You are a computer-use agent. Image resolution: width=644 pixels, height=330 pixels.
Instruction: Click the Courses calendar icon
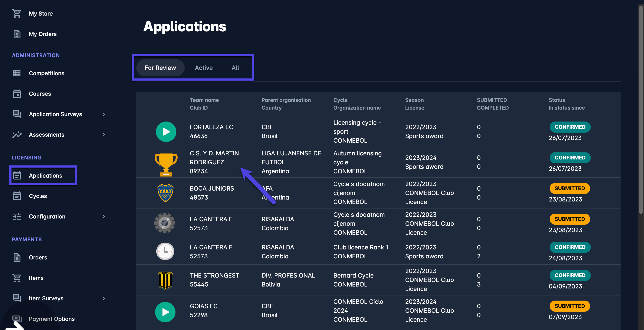pyautogui.click(x=17, y=94)
